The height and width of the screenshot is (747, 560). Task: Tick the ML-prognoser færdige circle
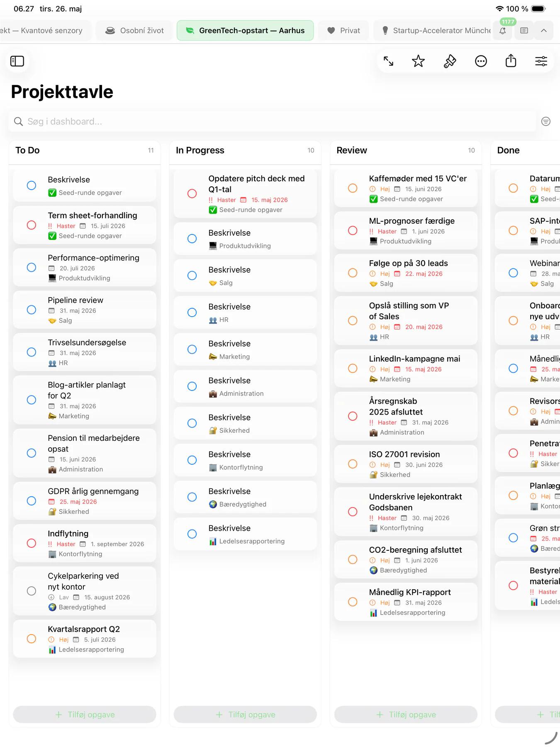click(353, 230)
